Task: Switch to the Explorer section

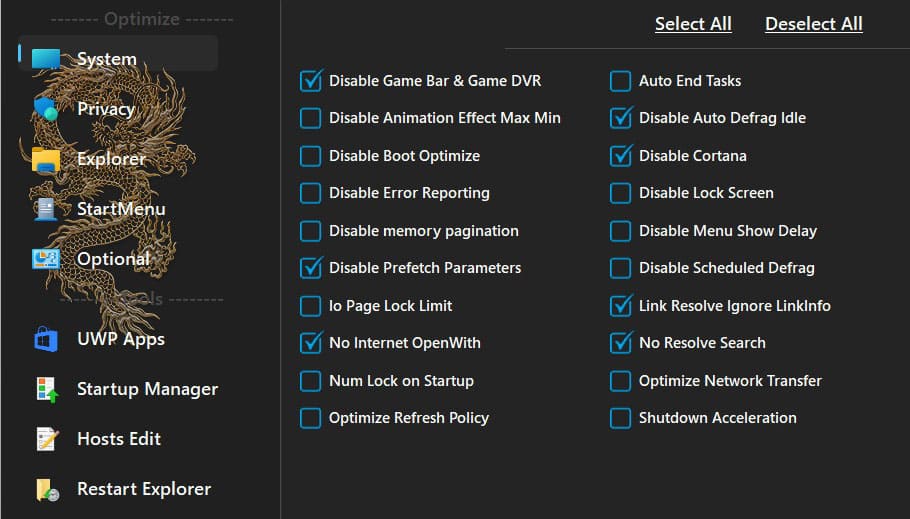Action: [x=111, y=158]
